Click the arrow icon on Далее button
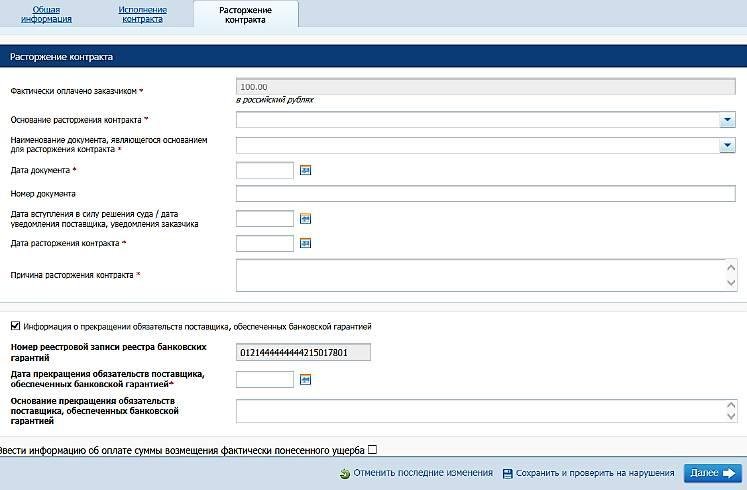 [x=729, y=473]
